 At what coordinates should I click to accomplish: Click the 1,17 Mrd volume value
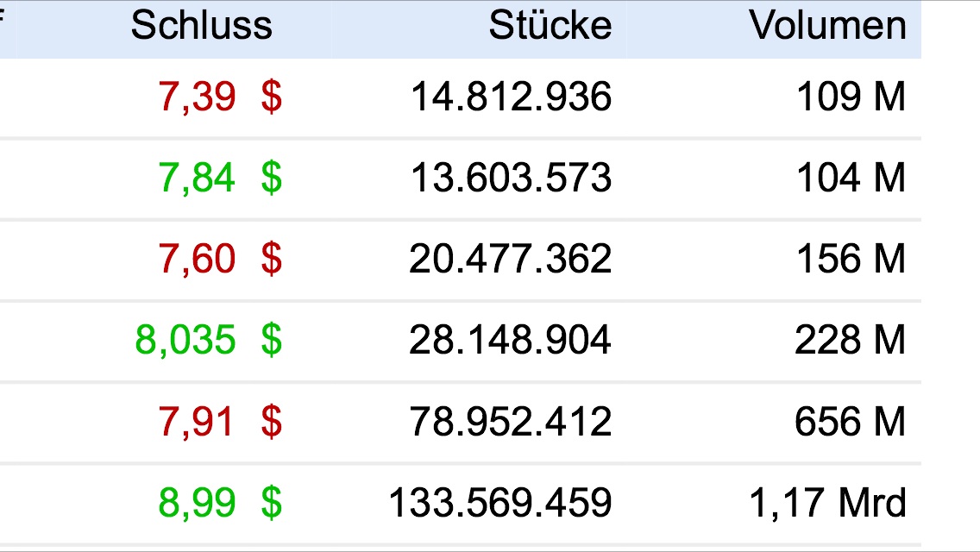click(827, 503)
